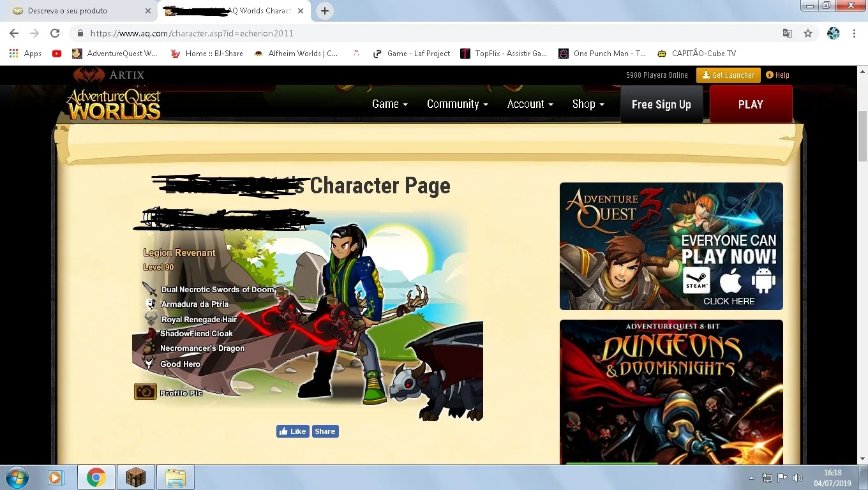Open the Google Translate icon in address bar
868x490 pixels.
(788, 33)
